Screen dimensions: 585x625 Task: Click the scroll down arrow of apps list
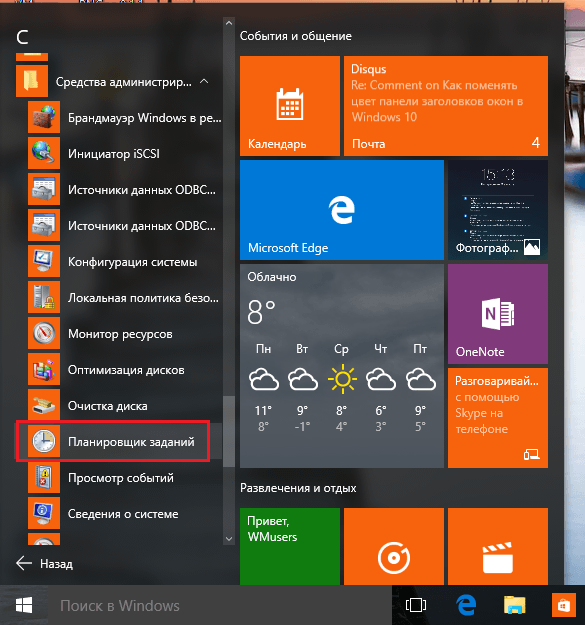(x=229, y=539)
